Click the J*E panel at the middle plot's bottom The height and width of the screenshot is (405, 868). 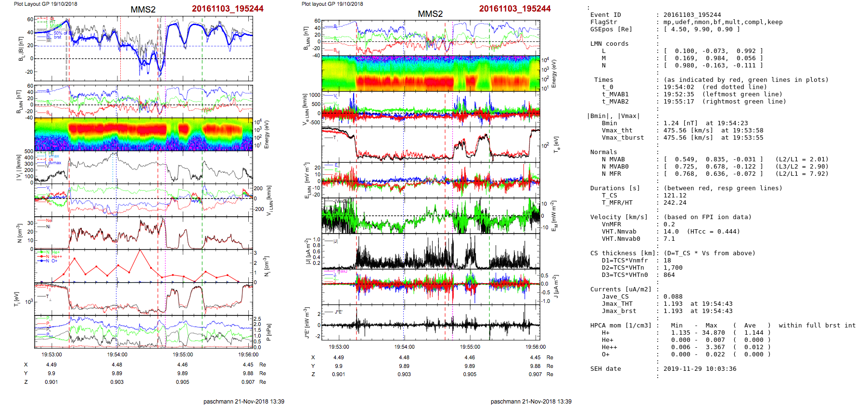(x=431, y=323)
